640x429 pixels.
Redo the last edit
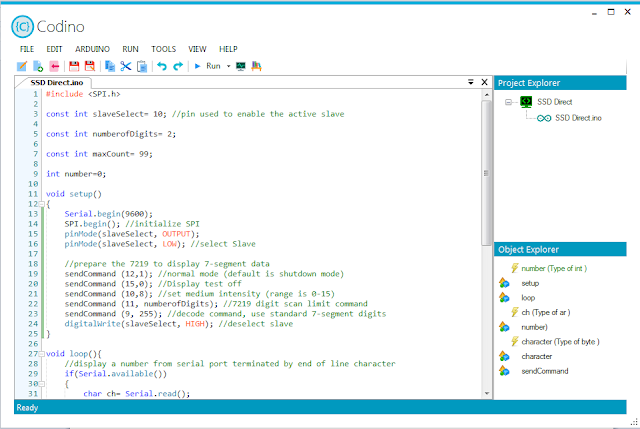(178, 66)
